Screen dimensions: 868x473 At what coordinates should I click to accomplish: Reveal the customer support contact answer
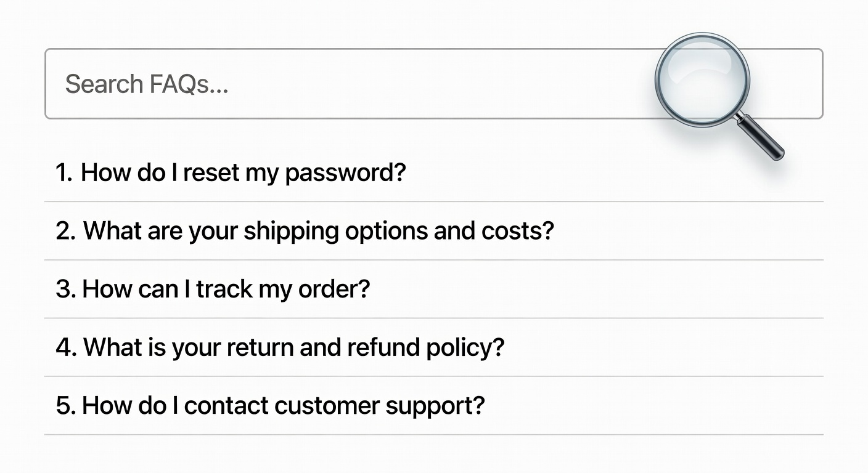point(270,405)
